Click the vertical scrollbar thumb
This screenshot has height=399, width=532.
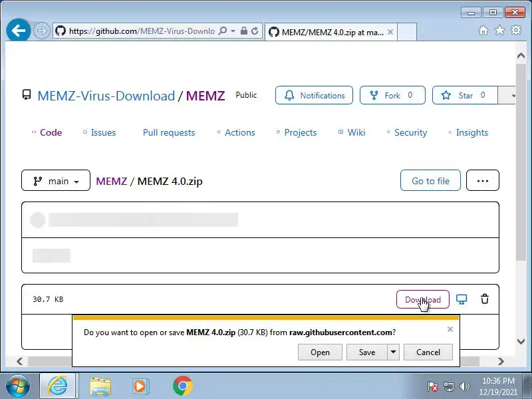tap(521, 162)
